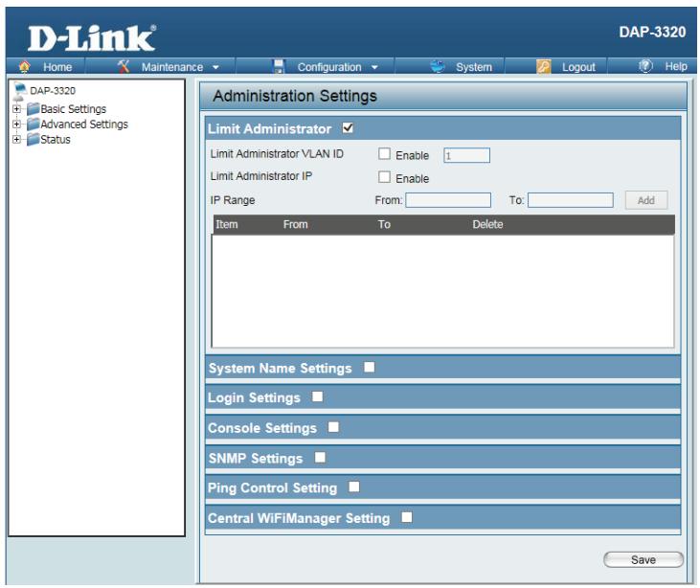
Task: Click the From column header in table
Action: 296,224
